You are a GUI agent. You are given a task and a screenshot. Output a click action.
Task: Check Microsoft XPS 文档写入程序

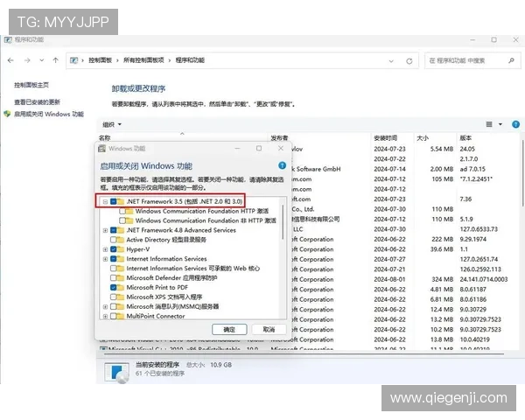(x=113, y=297)
